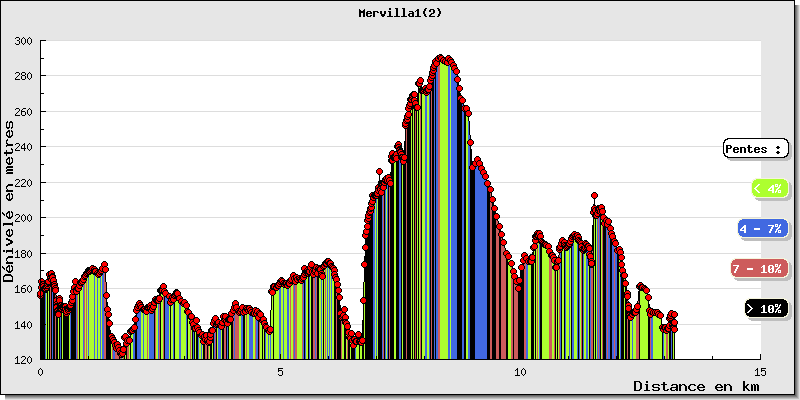The width and height of the screenshot is (800, 400).
Task: Select the black "> 10%" legend swatch
Action: coord(767,309)
